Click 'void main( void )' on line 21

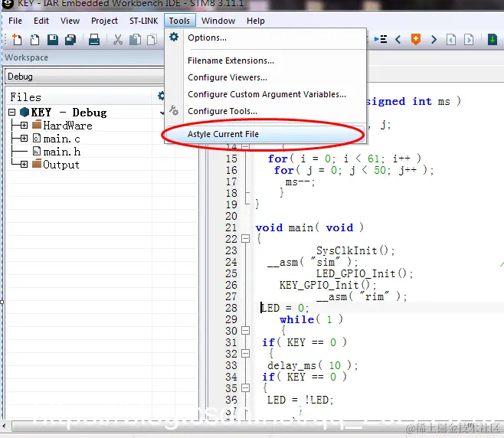(x=309, y=227)
